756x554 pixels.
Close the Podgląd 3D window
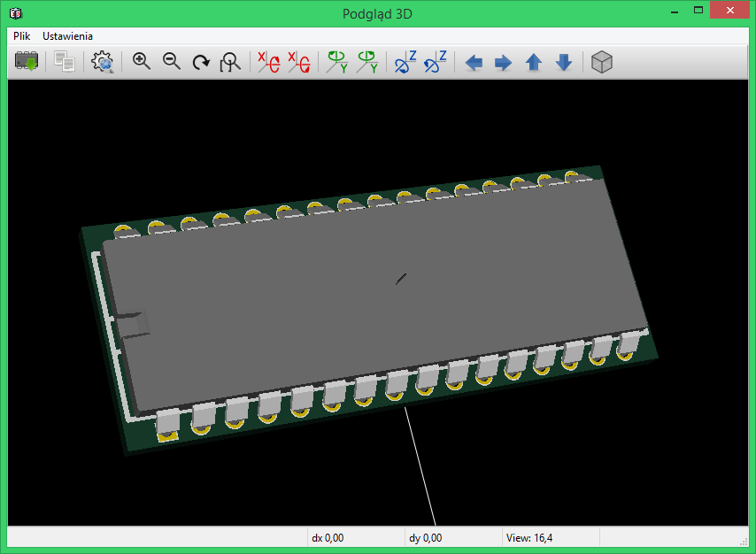click(730, 10)
